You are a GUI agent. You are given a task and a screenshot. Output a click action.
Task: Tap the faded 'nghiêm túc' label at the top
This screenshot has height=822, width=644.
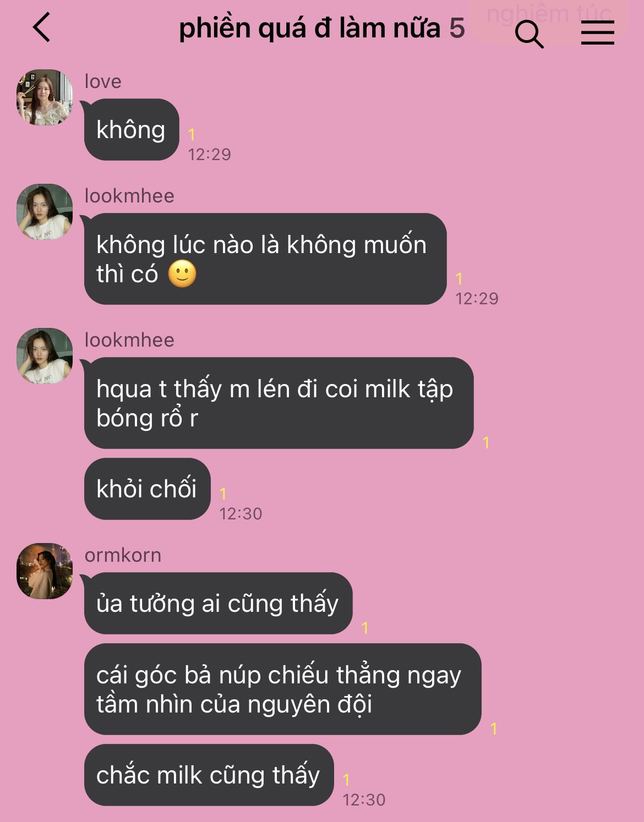549,14
